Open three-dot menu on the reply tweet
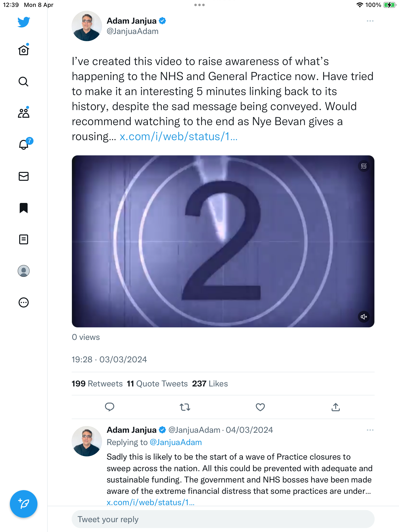The width and height of the screenshot is (399, 532). click(x=370, y=430)
